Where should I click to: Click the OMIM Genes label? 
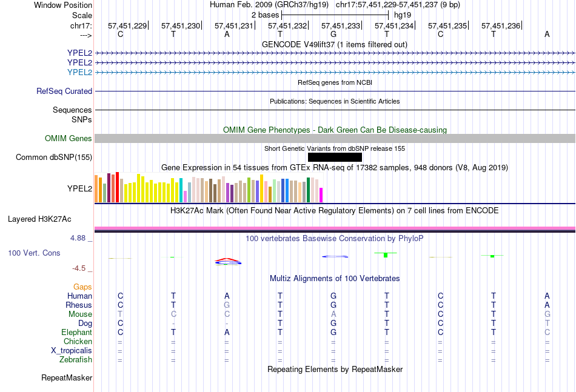pos(68,138)
